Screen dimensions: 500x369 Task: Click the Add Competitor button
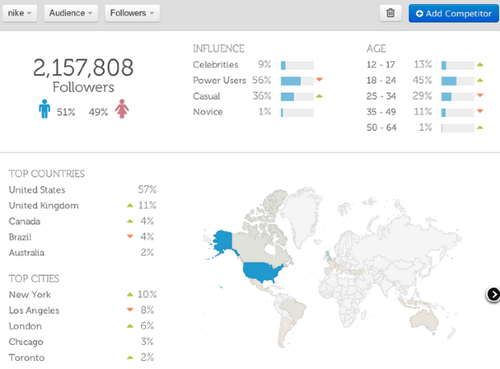tap(454, 13)
